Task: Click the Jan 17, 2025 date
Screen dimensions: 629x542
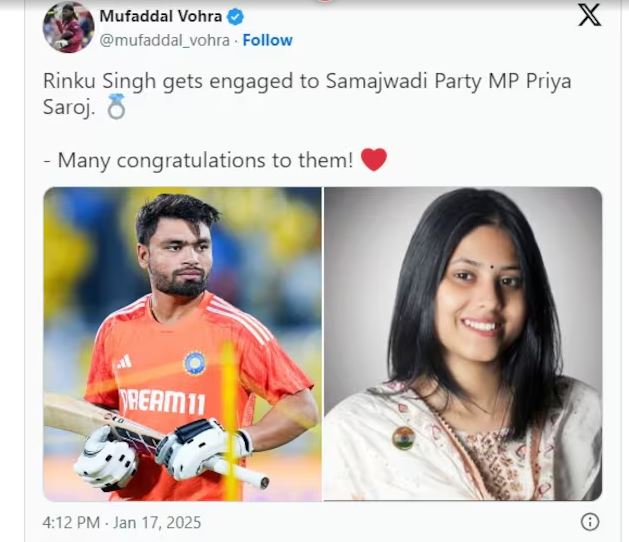Action: coord(157,523)
